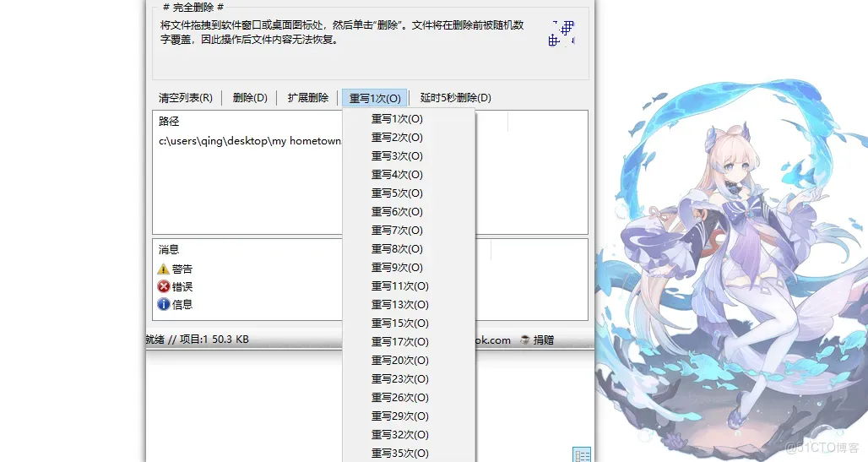
Task: Select 重写35次(O) at the menu bottom
Action: coord(399,454)
